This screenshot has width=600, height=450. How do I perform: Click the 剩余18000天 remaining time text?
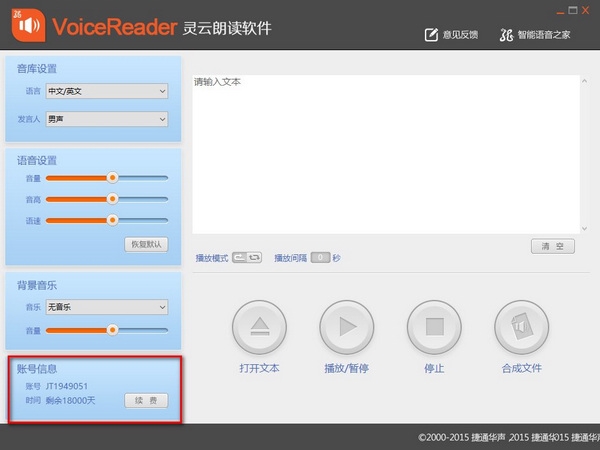(x=70, y=401)
